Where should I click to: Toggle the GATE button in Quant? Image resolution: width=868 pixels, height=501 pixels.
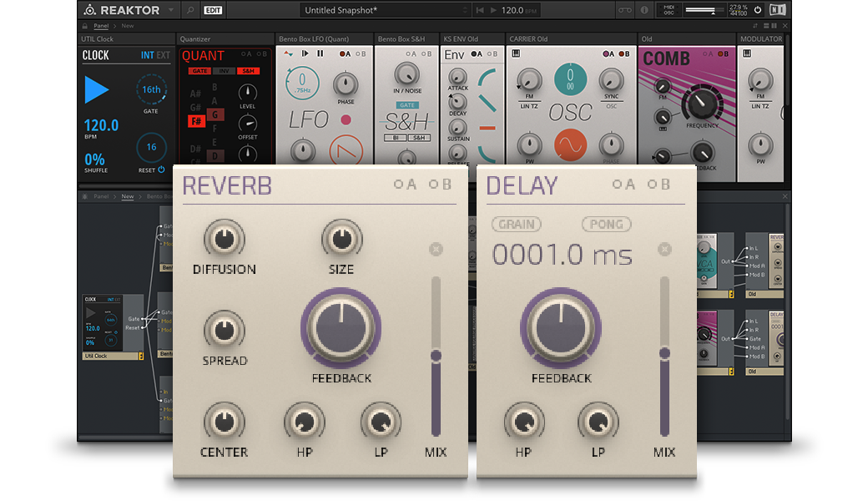199,71
